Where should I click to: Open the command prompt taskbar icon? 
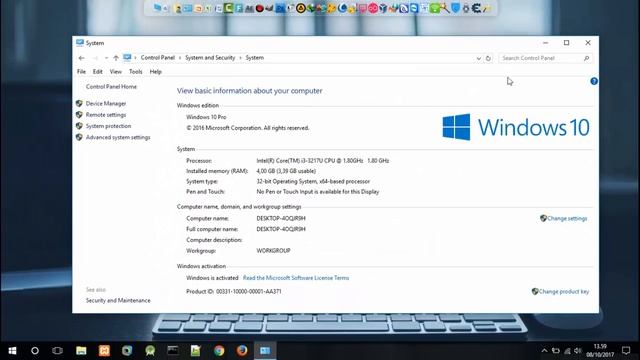point(173,351)
